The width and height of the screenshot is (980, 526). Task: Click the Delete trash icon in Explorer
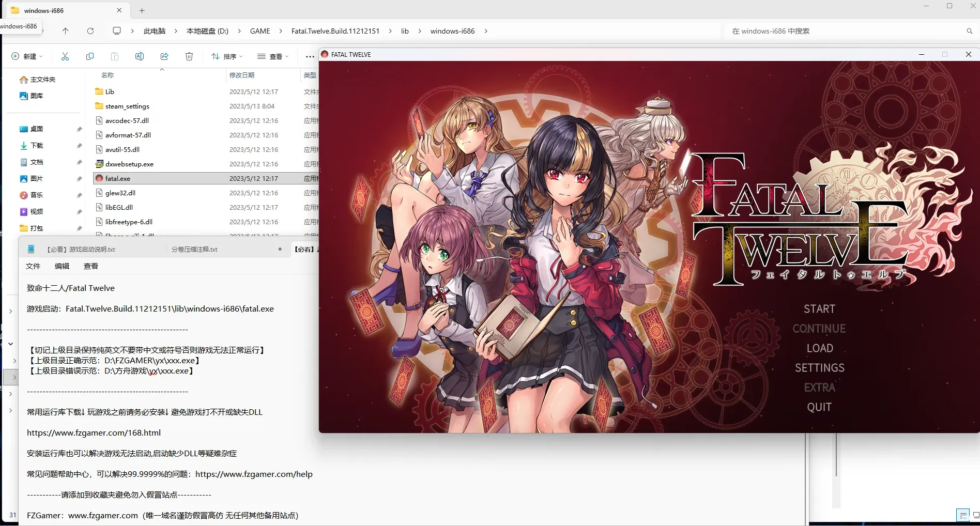pos(189,56)
